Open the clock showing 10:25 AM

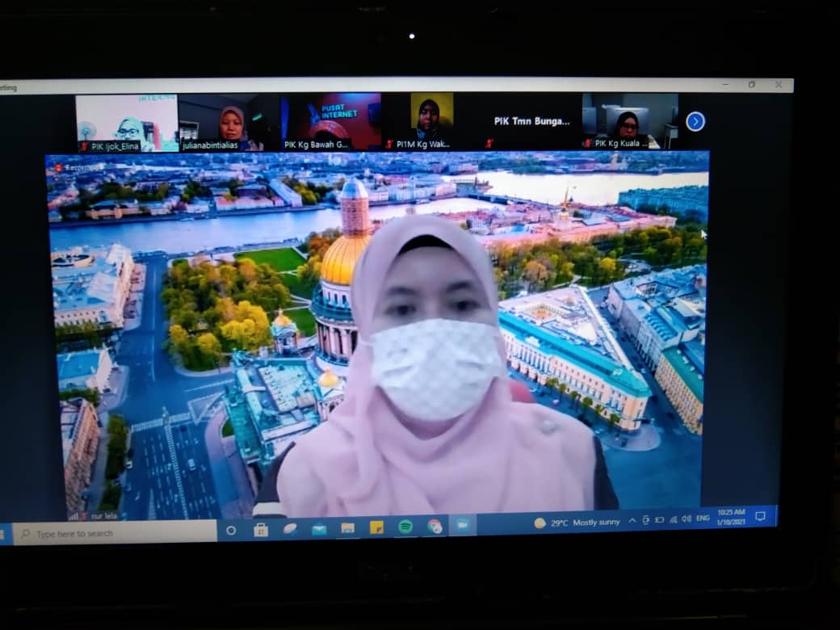730,517
